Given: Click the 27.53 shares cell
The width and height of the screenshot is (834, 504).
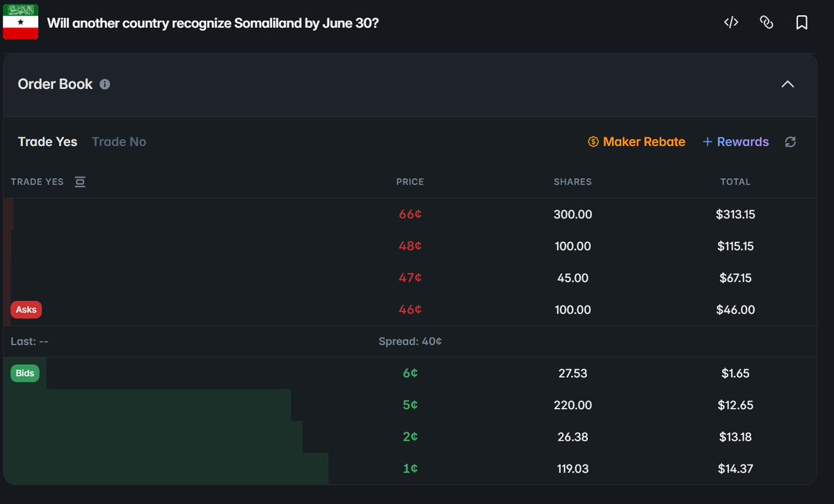Looking at the screenshot, I should (573, 373).
